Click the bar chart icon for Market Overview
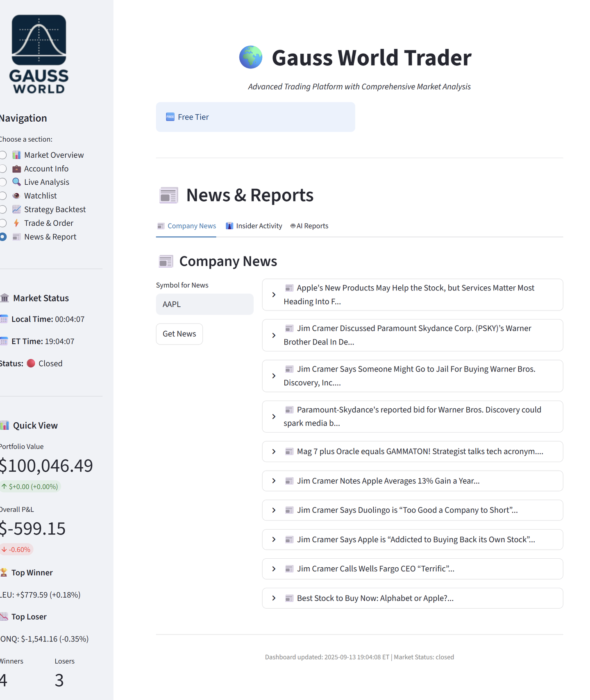Screen dimensions: 590x700 [x=16, y=155]
